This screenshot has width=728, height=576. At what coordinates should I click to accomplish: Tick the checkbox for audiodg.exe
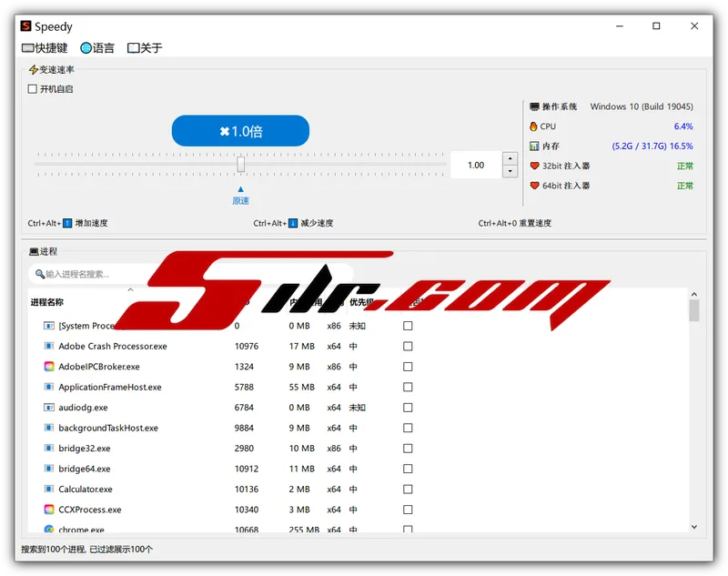click(408, 408)
